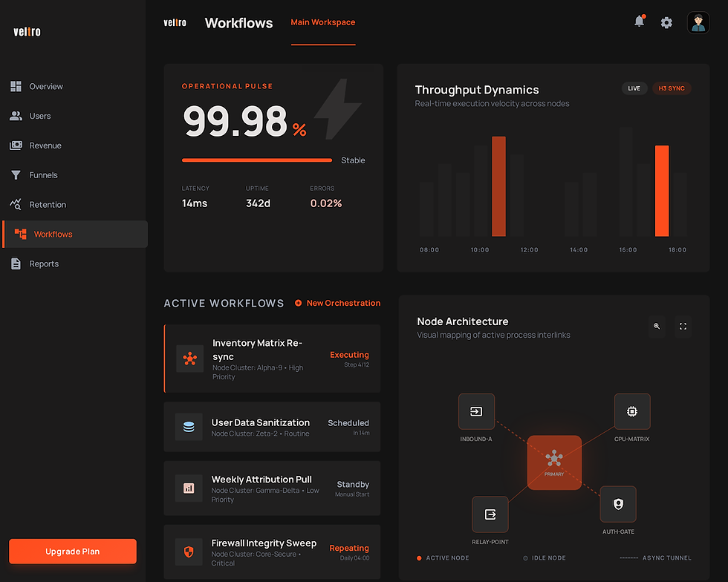
Task: Click the Inventory Matrix Re-sync hub icon
Action: pos(190,359)
